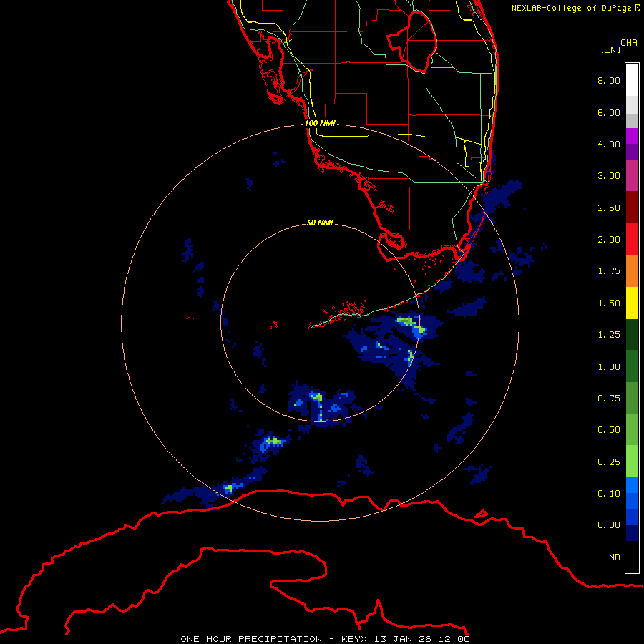The height and width of the screenshot is (644, 644).
Task: Pick the lime green swatch beside 0.25
Action: pyautogui.click(x=632, y=462)
